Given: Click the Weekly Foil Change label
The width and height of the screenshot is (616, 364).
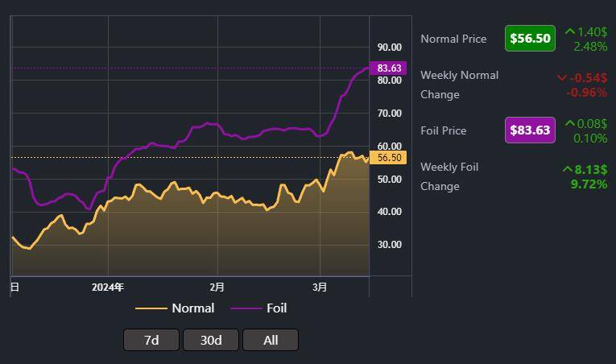Looking at the screenshot, I should [x=449, y=176].
